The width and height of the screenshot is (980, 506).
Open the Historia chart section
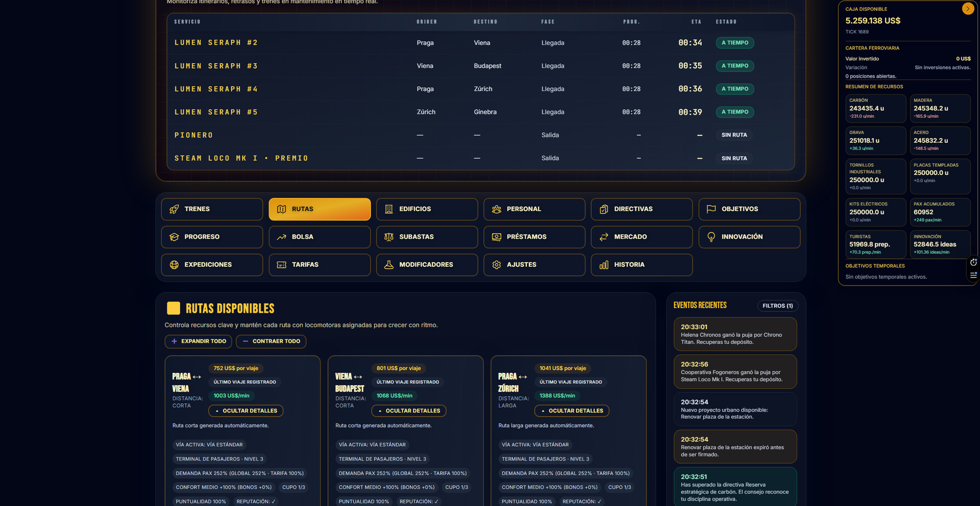coord(641,265)
